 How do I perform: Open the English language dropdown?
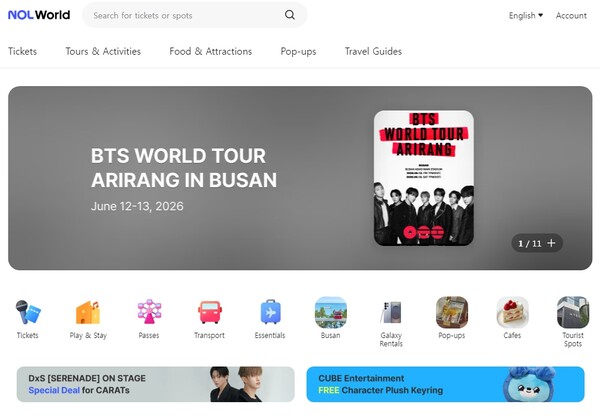pos(526,16)
